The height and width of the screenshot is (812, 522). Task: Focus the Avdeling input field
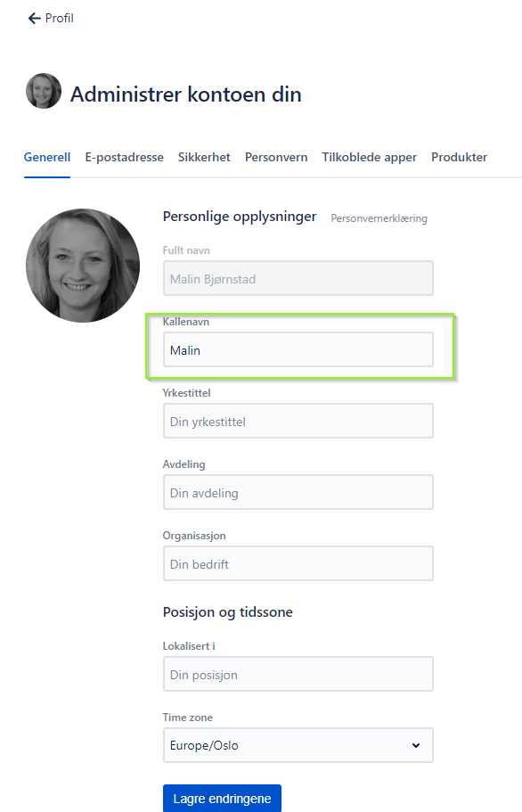[298, 492]
